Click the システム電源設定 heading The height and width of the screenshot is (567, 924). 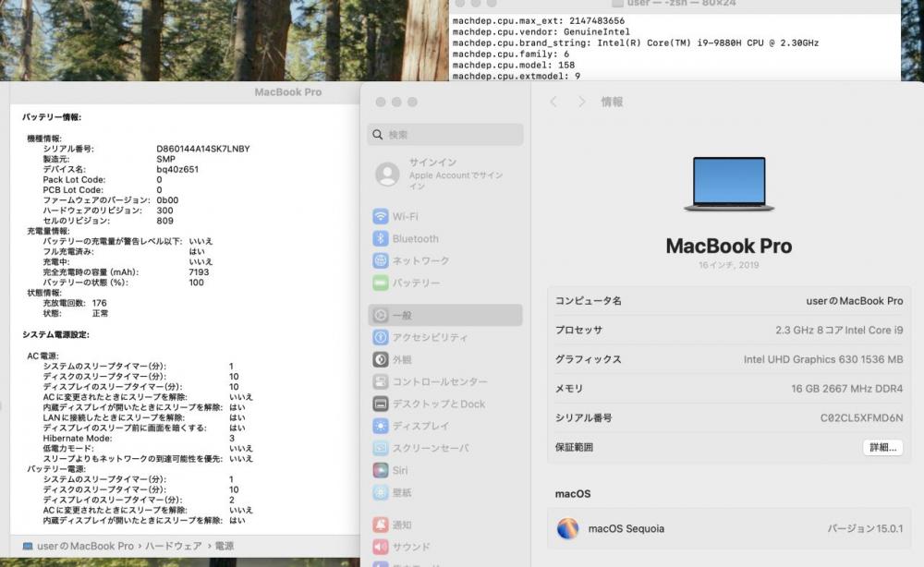tap(56, 334)
